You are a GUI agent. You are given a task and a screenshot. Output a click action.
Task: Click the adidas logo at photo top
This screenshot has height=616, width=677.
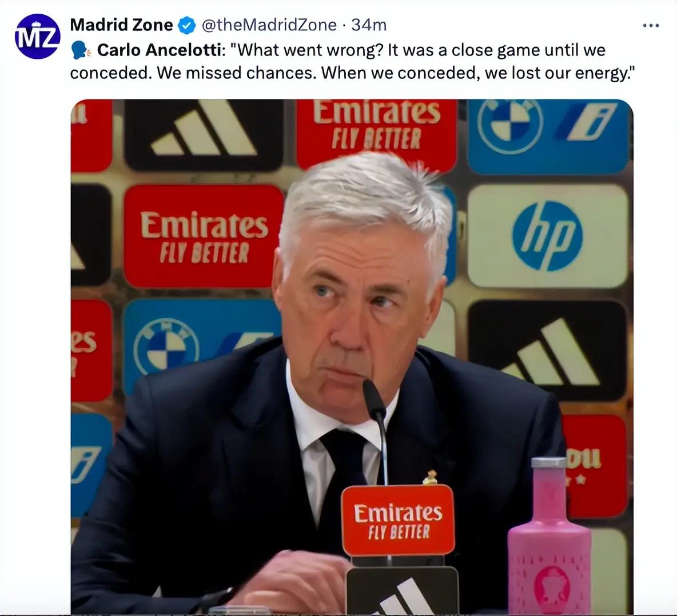tap(204, 131)
